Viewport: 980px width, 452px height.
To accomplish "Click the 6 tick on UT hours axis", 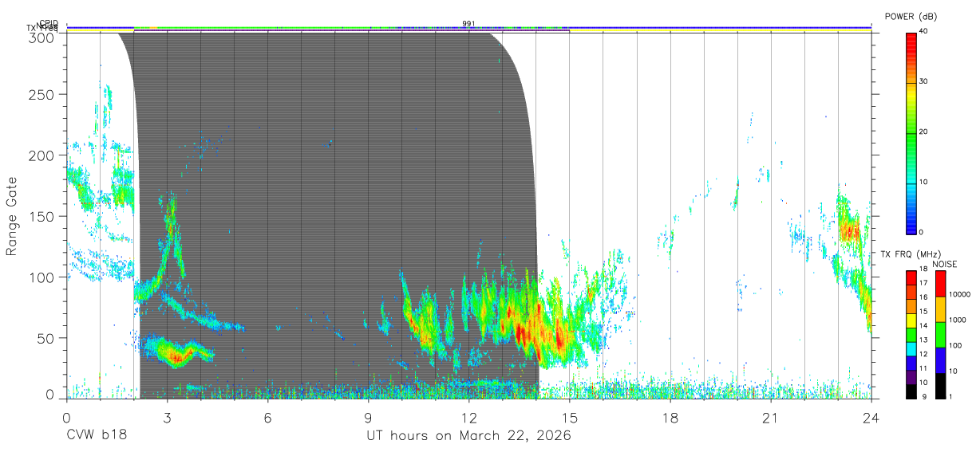I will point(267,417).
